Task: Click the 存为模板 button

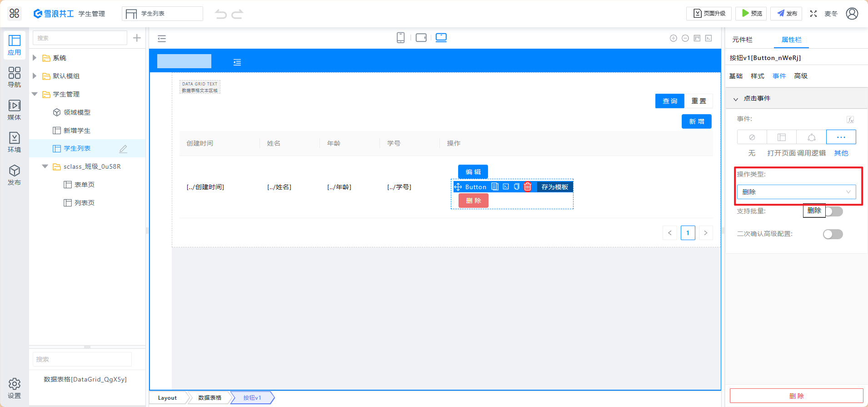Action: (x=555, y=187)
